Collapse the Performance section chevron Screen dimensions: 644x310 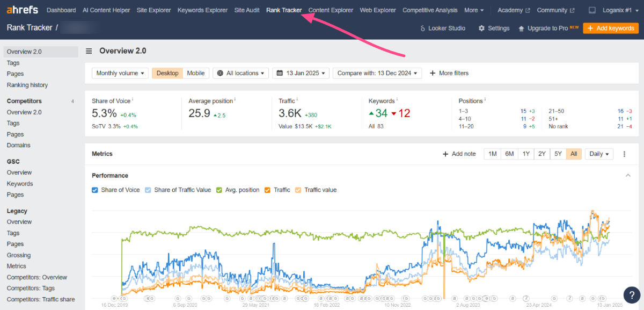(x=628, y=175)
